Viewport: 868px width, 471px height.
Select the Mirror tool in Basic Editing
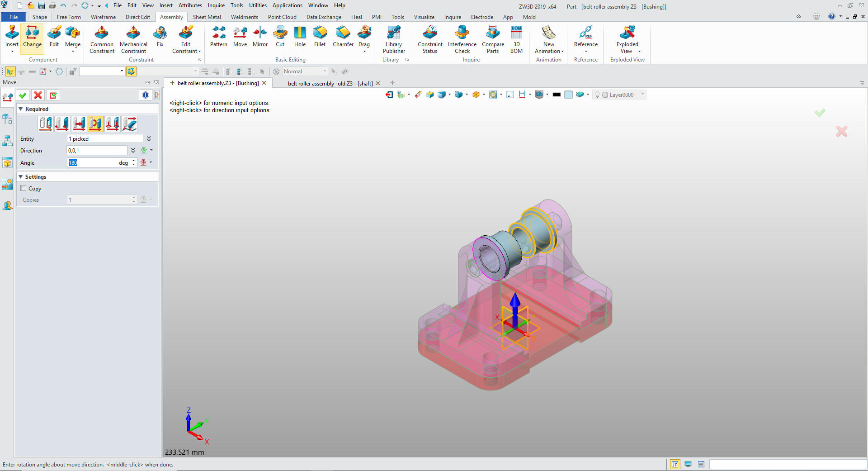pos(260,36)
